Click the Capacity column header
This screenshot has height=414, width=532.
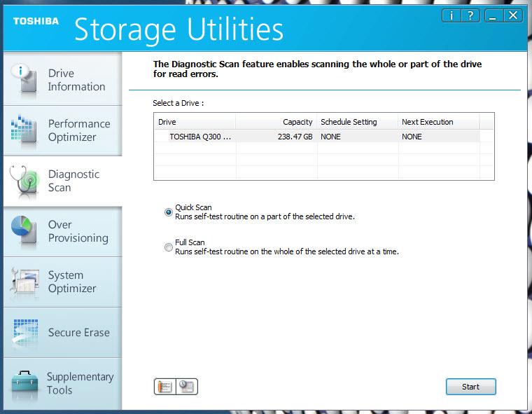pos(276,122)
